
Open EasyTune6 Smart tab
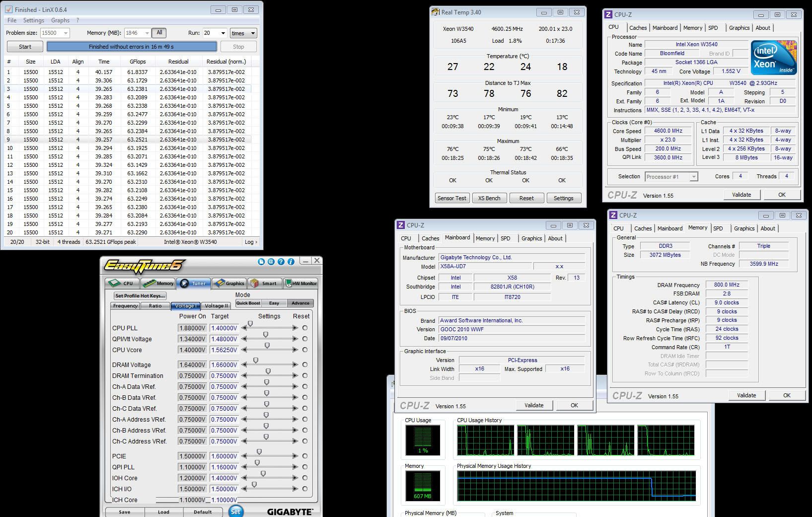pos(264,283)
